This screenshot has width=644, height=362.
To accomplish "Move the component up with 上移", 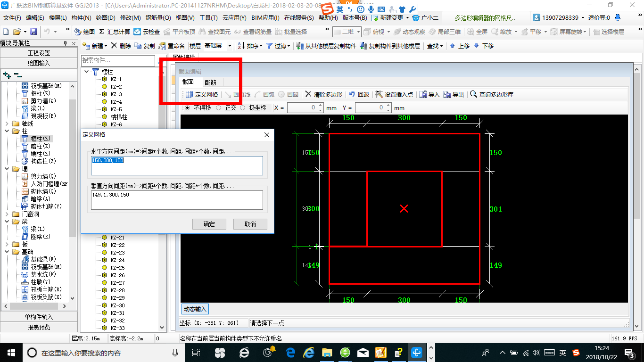I will (460, 46).
